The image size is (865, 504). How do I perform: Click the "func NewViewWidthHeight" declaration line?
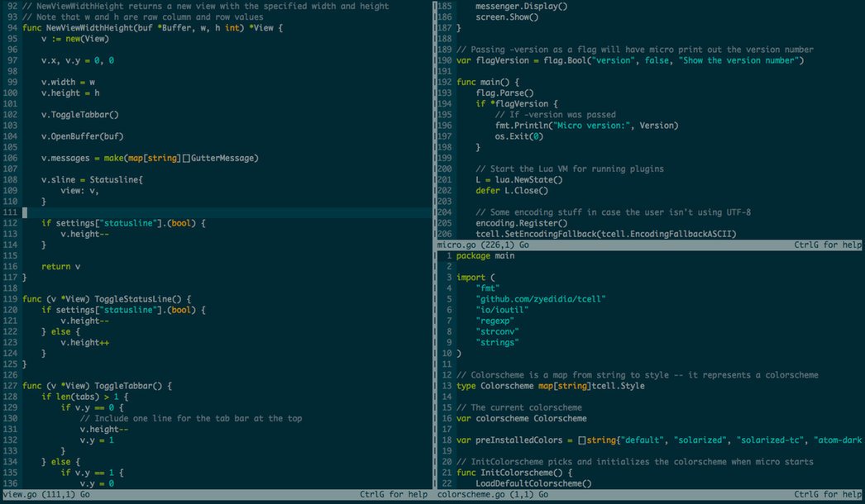[152, 27]
